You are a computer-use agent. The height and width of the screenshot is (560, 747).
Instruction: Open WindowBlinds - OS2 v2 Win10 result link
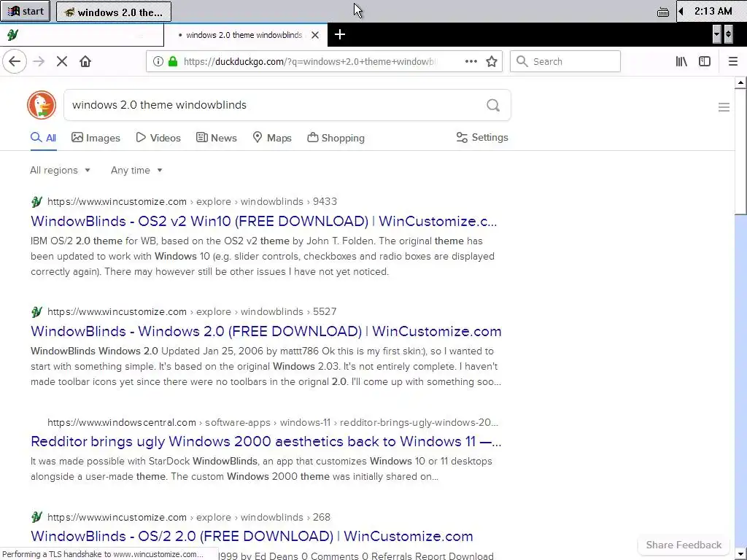[264, 222]
